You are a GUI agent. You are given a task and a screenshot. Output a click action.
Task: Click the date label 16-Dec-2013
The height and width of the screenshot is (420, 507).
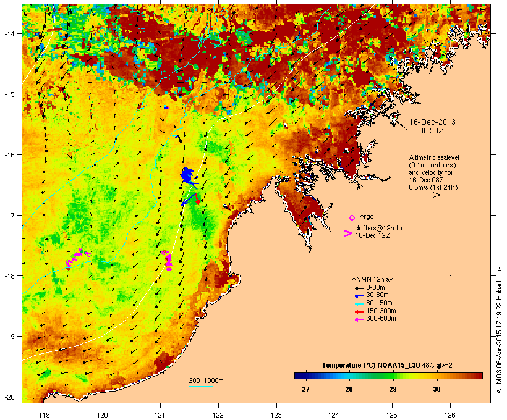(432, 122)
